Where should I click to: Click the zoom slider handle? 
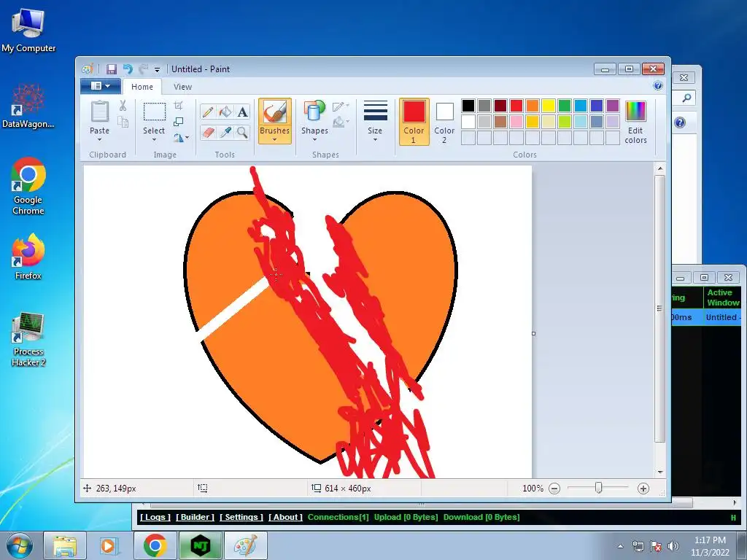[599, 488]
